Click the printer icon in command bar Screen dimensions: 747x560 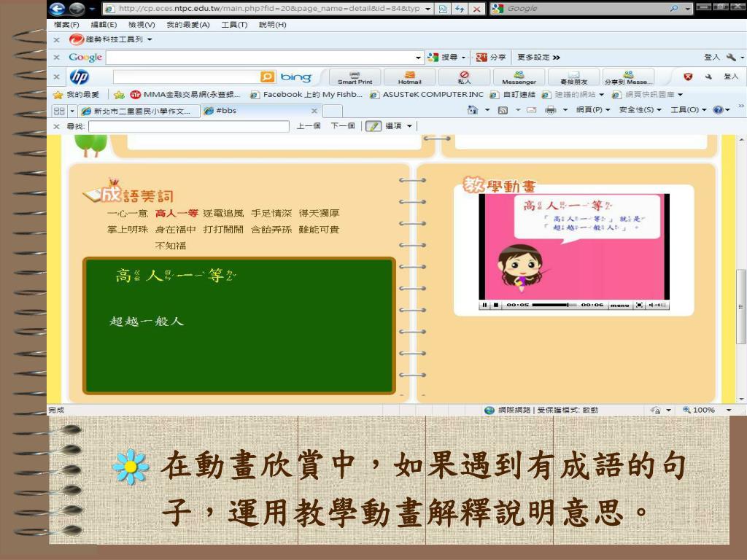[x=550, y=110]
